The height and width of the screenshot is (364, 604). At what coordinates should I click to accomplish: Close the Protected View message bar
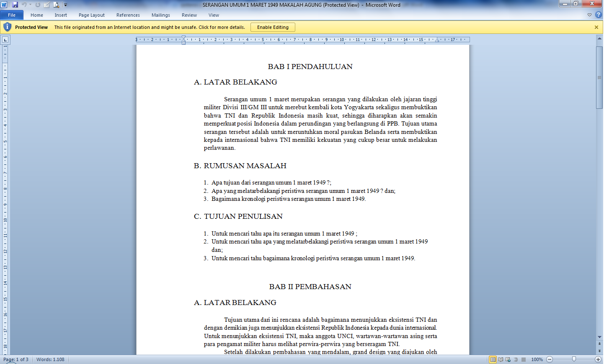point(596,27)
